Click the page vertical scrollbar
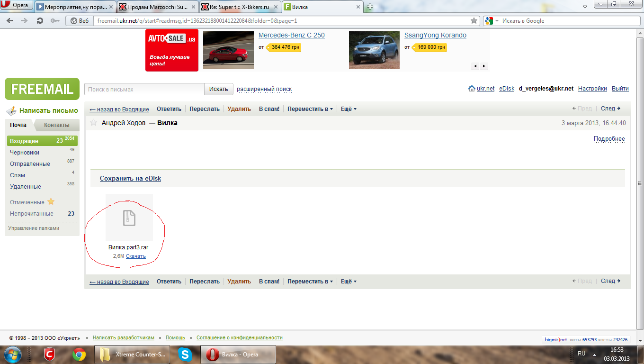The image size is (644, 364). [x=640, y=182]
